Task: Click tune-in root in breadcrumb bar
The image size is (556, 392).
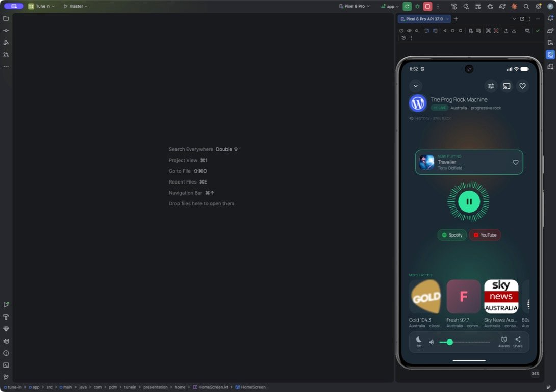Action: tap(12, 387)
